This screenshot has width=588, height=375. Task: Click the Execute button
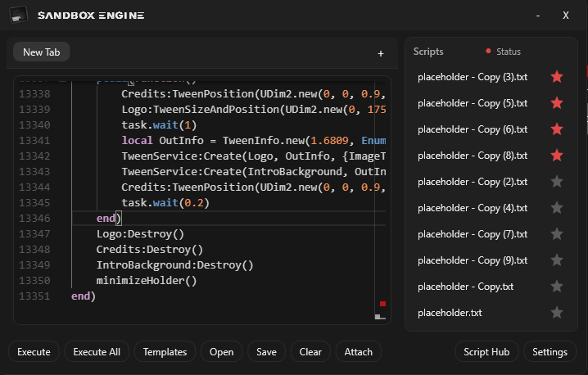[34, 352]
